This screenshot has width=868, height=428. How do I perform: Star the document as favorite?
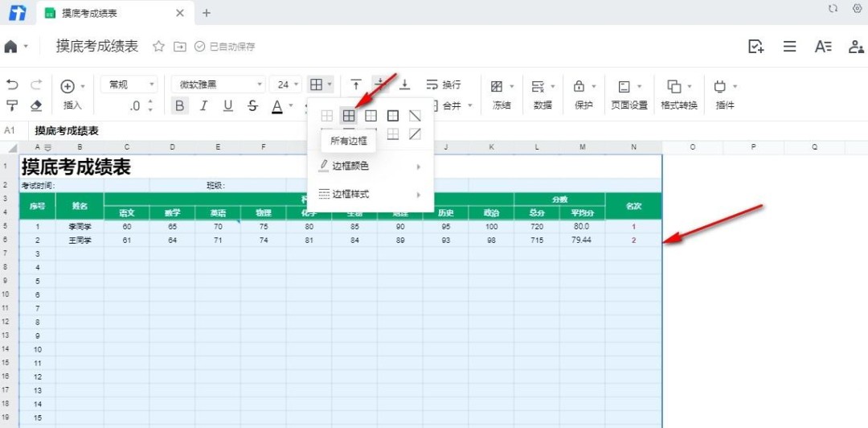[x=159, y=47]
